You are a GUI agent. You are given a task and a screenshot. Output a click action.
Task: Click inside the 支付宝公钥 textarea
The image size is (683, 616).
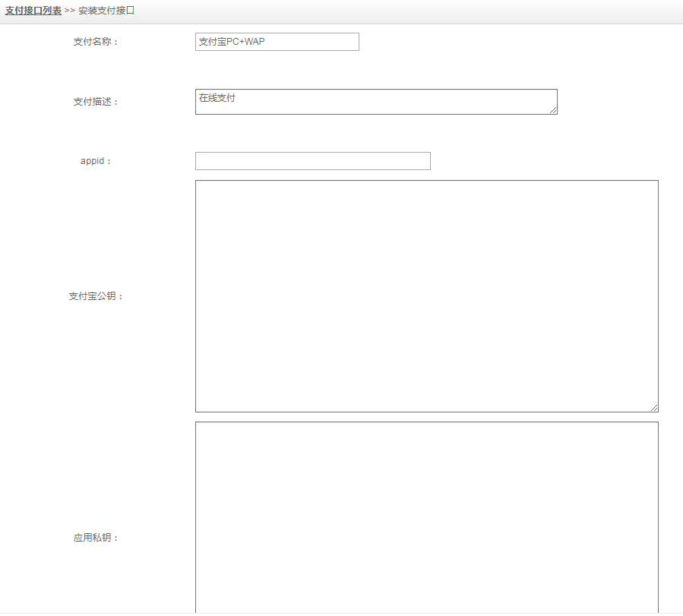click(426, 296)
